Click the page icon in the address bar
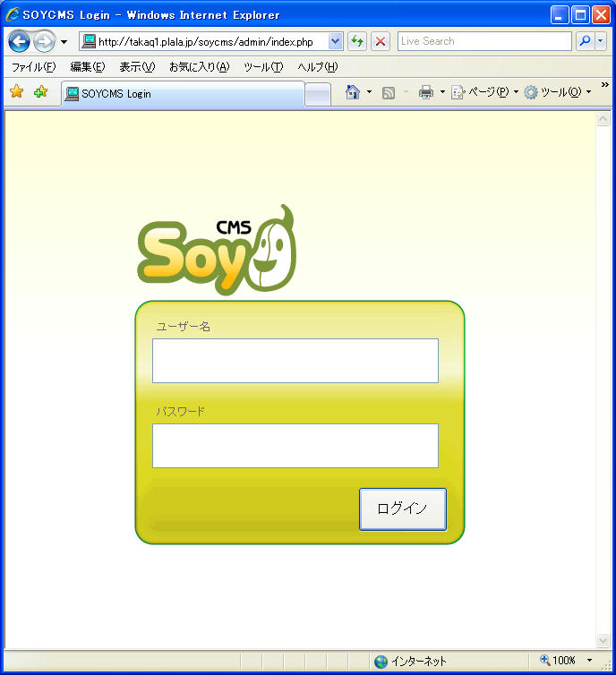Screen dimensions: 616x675 pos(89,41)
